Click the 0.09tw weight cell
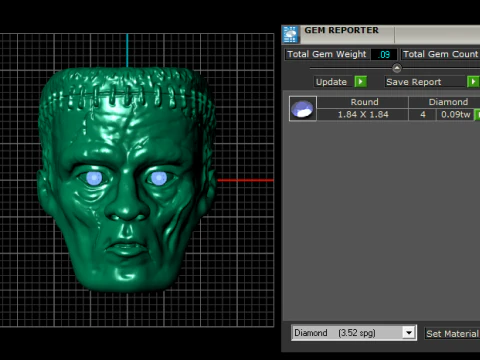The height and width of the screenshot is (360, 480). (x=455, y=114)
